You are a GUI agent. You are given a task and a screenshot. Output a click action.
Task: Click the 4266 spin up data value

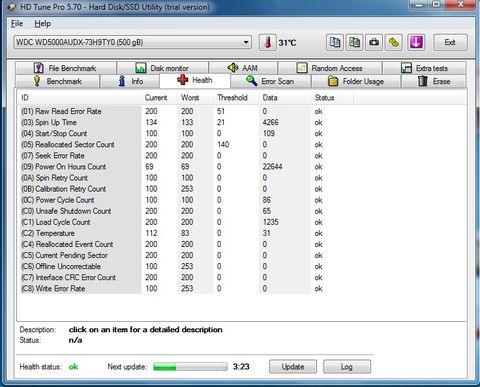pyautogui.click(x=270, y=122)
